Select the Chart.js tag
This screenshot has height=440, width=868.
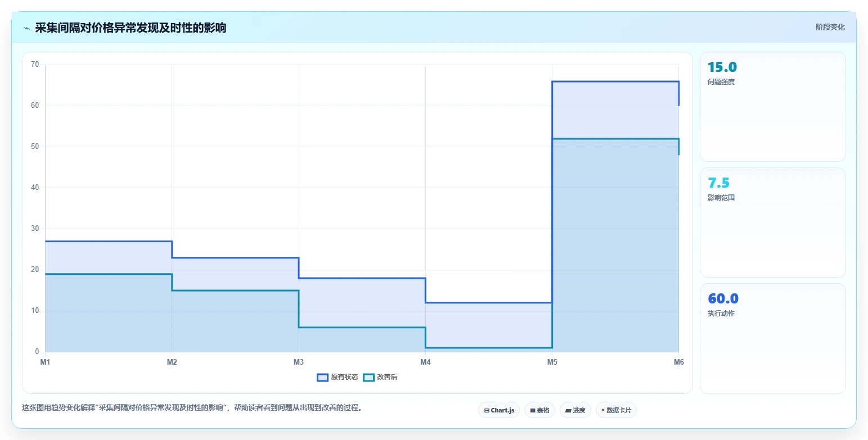499,410
